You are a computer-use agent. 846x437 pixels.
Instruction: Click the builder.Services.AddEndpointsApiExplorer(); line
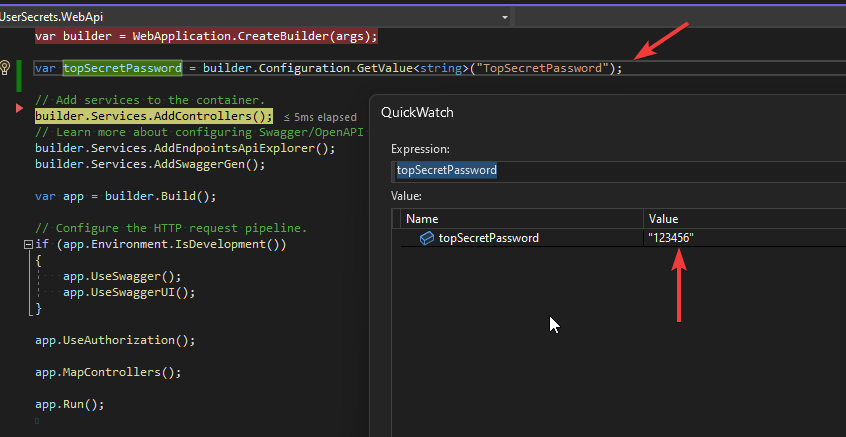coord(185,148)
